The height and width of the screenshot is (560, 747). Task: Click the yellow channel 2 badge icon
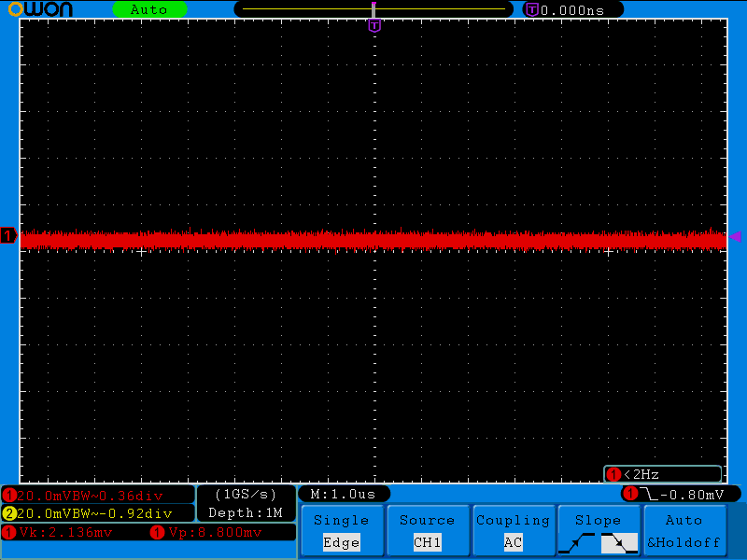click(x=9, y=513)
